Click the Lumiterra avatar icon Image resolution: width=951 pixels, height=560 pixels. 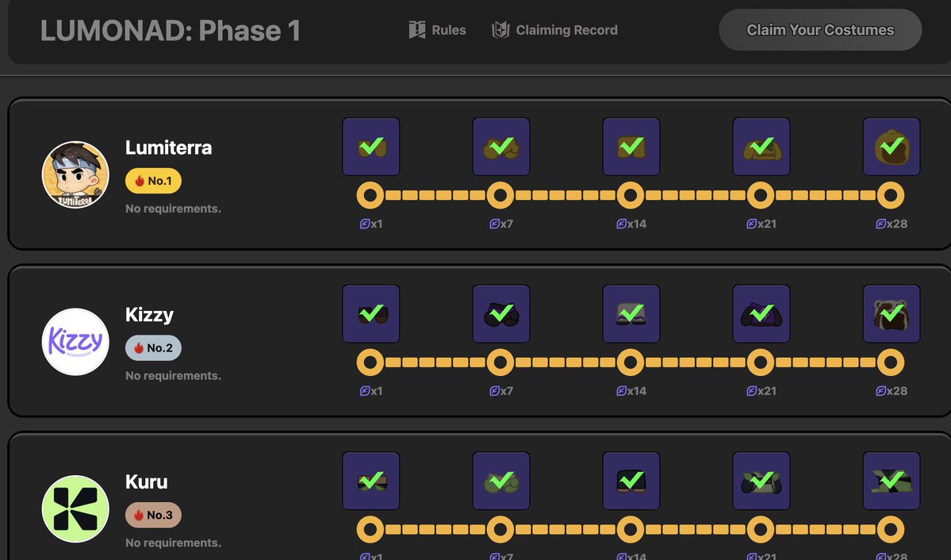[75, 175]
